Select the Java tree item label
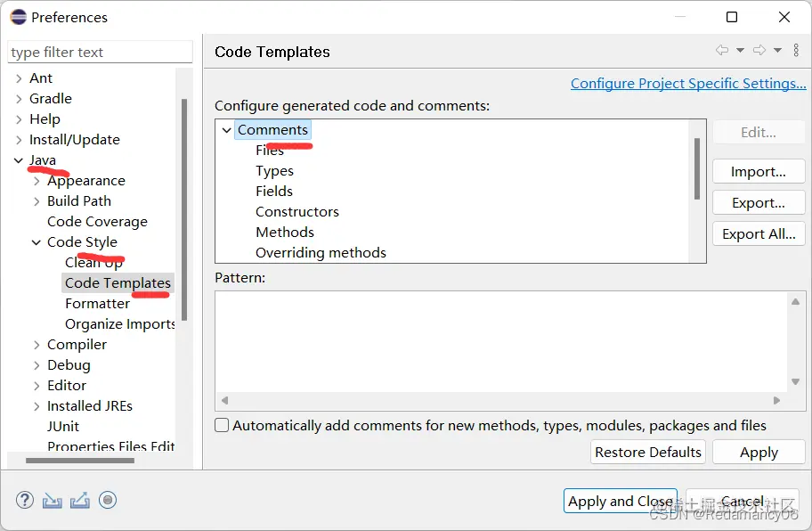 click(43, 160)
